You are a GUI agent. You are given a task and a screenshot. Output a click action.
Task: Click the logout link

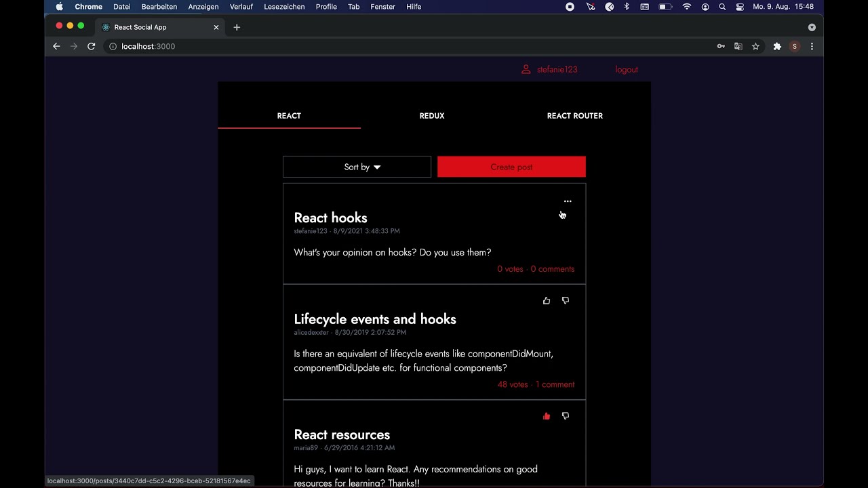[x=627, y=70]
